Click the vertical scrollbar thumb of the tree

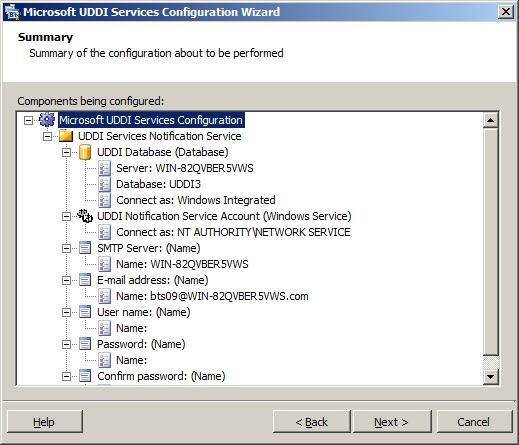point(490,241)
